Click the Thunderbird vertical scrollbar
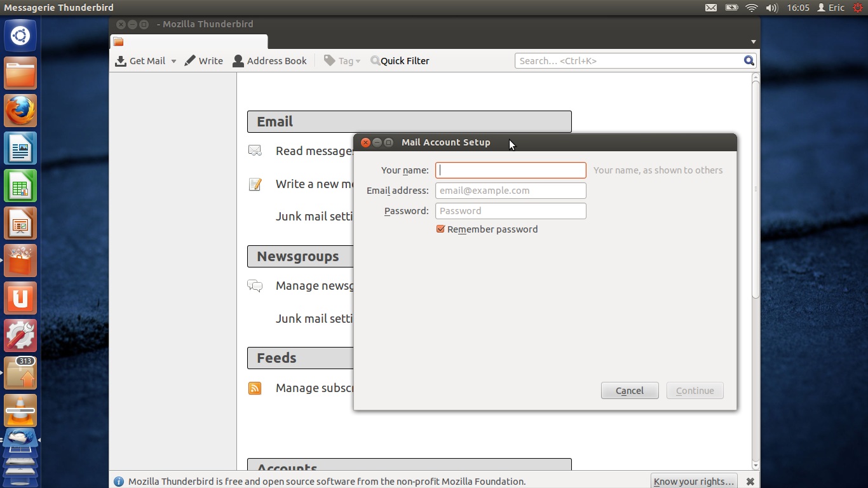This screenshot has width=868, height=488. (x=756, y=191)
